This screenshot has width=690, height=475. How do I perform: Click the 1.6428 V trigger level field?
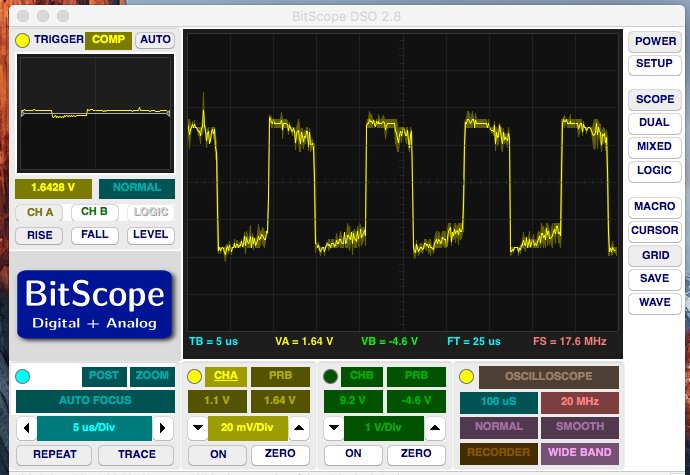(53, 188)
